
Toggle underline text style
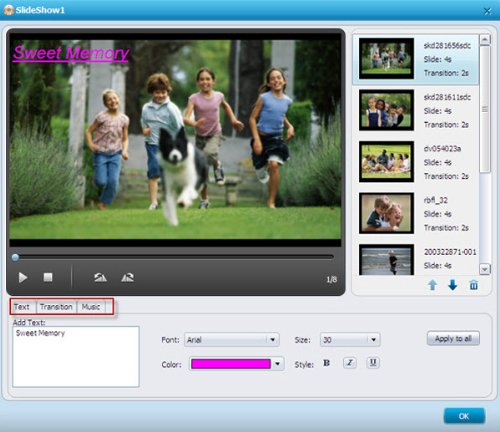(373, 362)
